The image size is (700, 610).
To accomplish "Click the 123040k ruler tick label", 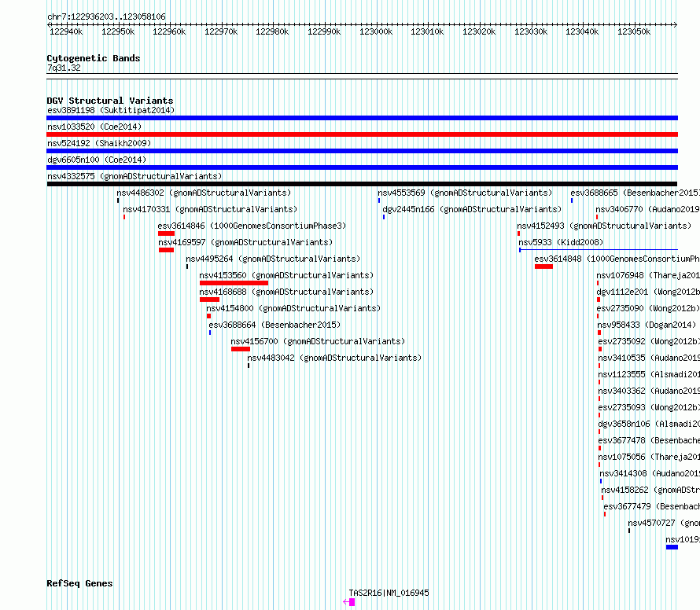I will pos(582,31).
